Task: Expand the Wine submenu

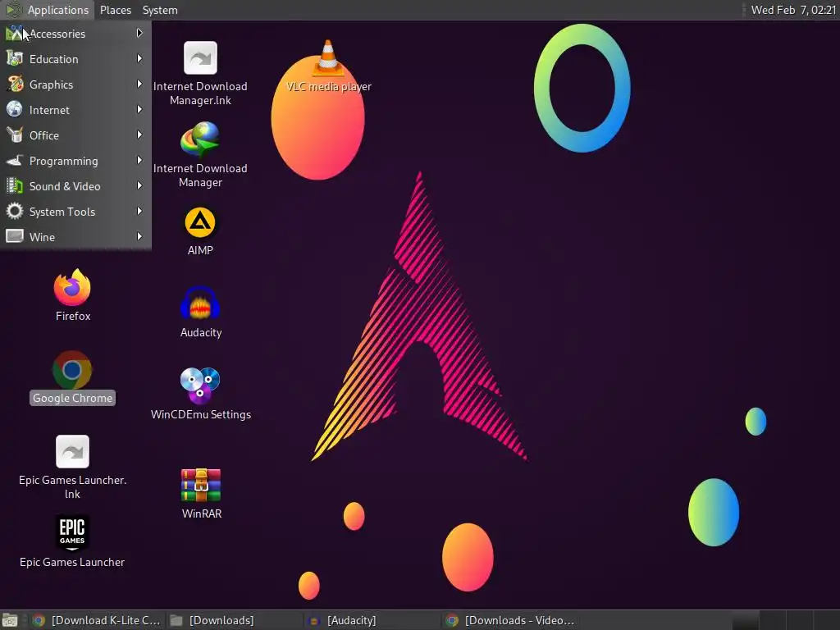Action: [75, 237]
